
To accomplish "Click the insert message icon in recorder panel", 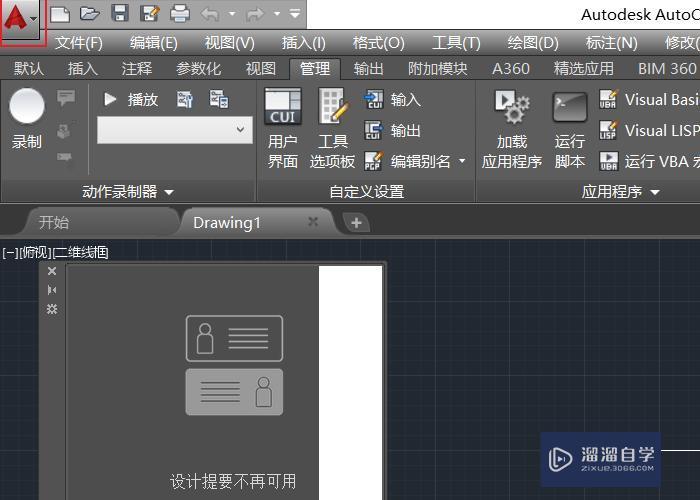I will coord(66,97).
